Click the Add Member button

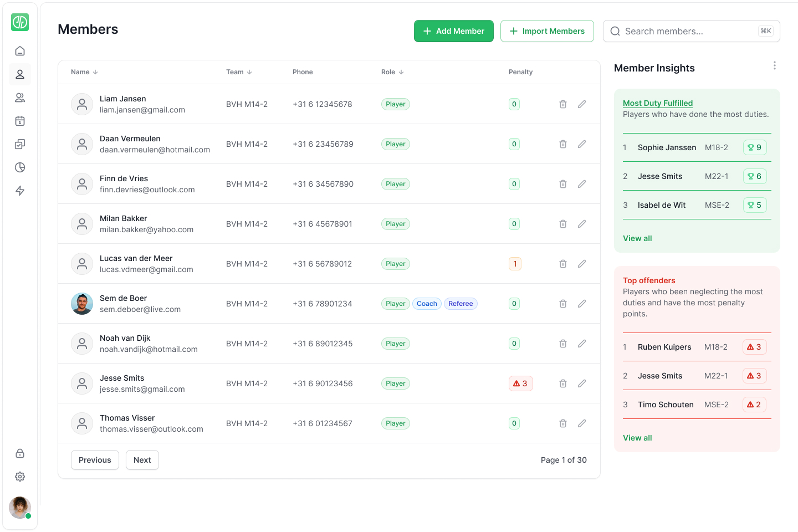(453, 31)
